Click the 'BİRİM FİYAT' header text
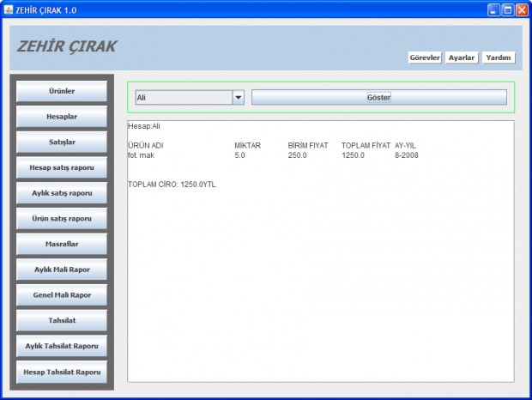 pyautogui.click(x=308, y=146)
